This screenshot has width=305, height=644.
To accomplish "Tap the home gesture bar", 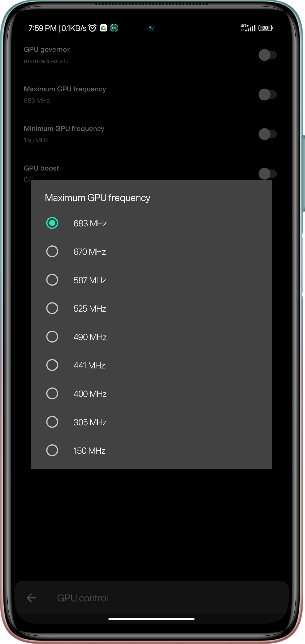I will (x=151, y=619).
